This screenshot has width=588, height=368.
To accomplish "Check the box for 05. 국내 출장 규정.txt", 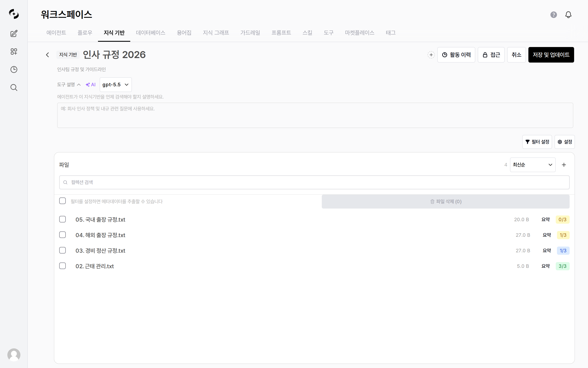I will [x=62, y=219].
